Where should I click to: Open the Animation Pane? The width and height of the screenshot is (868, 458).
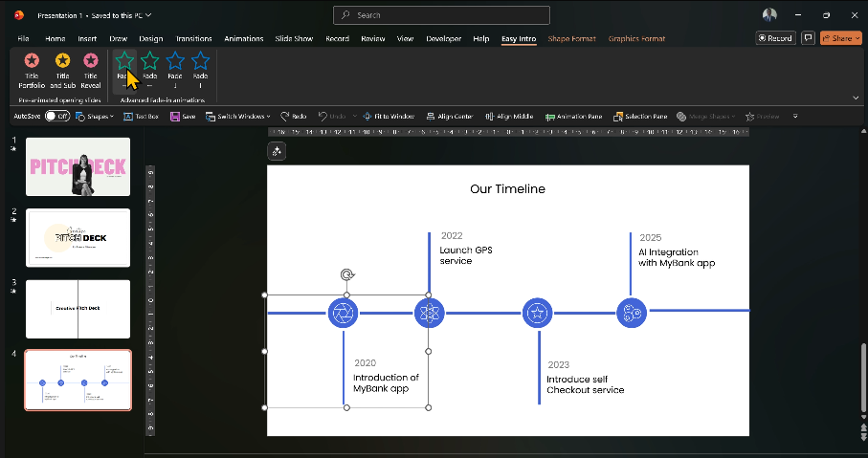click(573, 116)
